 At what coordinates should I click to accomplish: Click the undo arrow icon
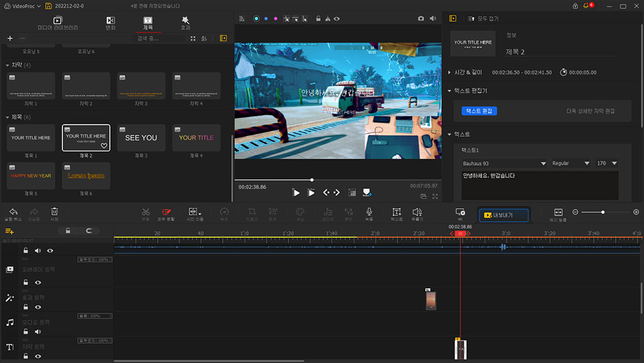click(14, 211)
